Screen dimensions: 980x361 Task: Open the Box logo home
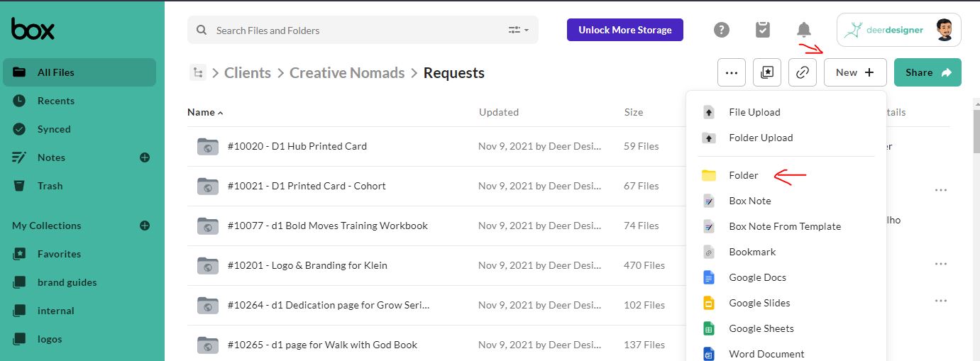click(x=33, y=30)
